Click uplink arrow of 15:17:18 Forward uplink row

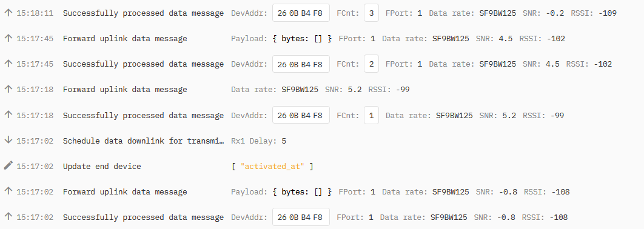[x=8, y=89]
